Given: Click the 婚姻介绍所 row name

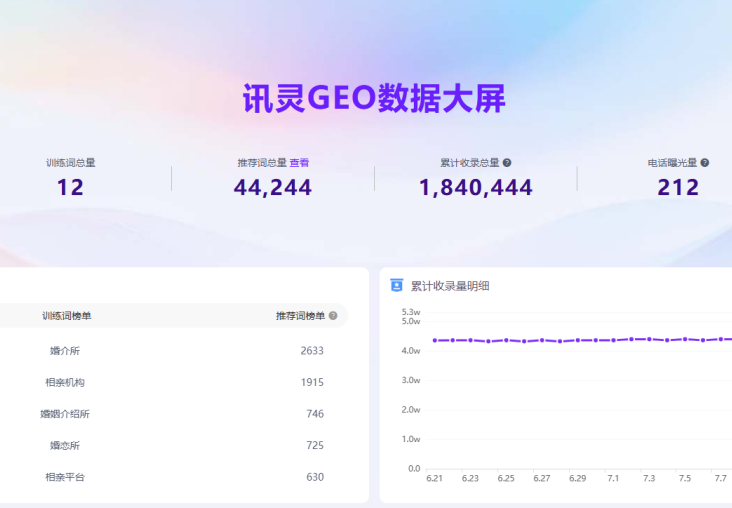Looking at the screenshot, I should [65, 414].
